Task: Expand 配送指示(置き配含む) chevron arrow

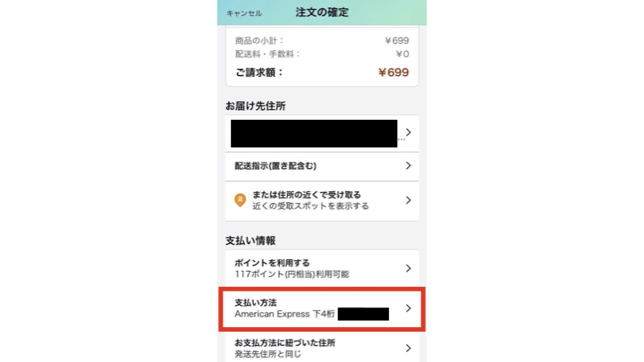Action: pyautogui.click(x=408, y=166)
